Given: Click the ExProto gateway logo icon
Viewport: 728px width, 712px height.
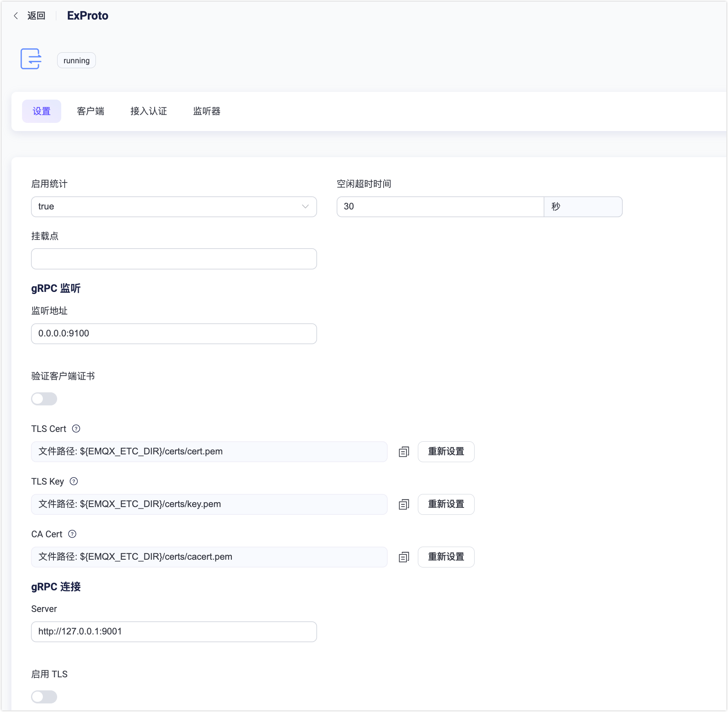Looking at the screenshot, I should [31, 59].
